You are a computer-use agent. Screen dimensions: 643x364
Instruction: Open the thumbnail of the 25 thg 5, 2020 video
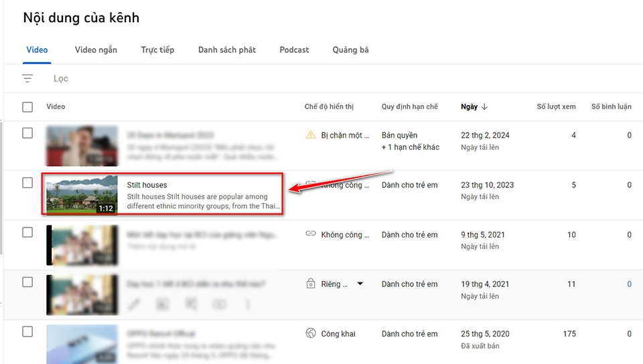click(82, 344)
